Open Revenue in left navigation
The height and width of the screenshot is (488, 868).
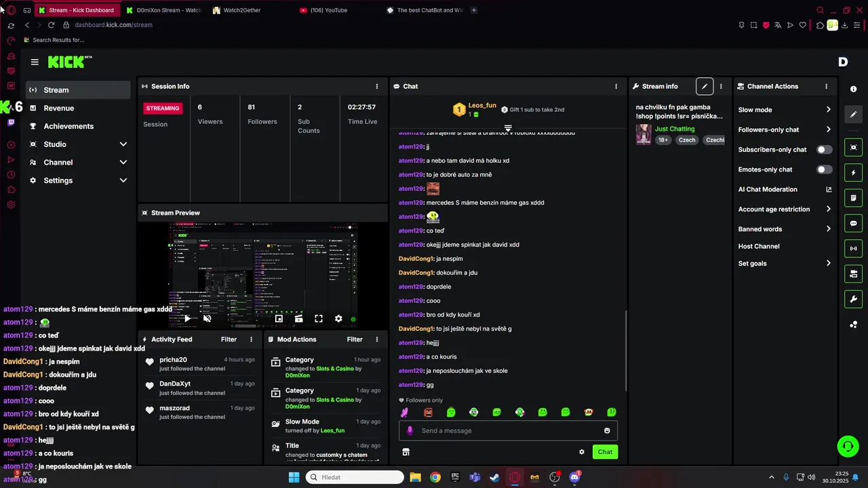point(78,108)
